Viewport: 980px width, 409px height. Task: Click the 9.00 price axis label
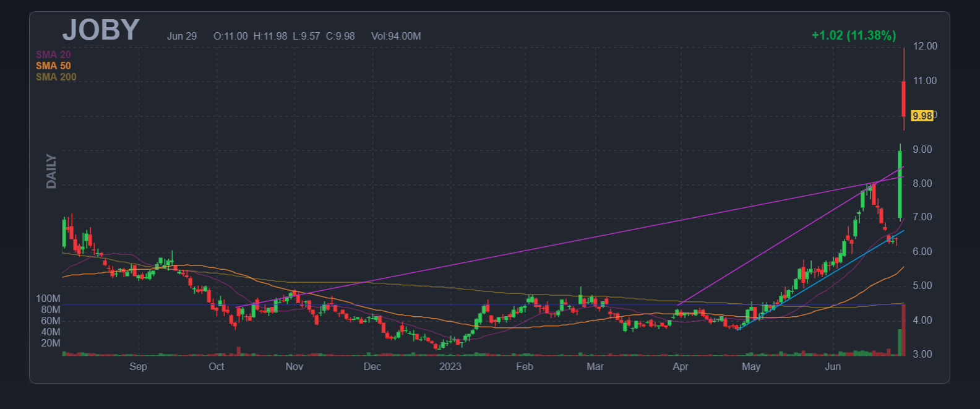922,150
